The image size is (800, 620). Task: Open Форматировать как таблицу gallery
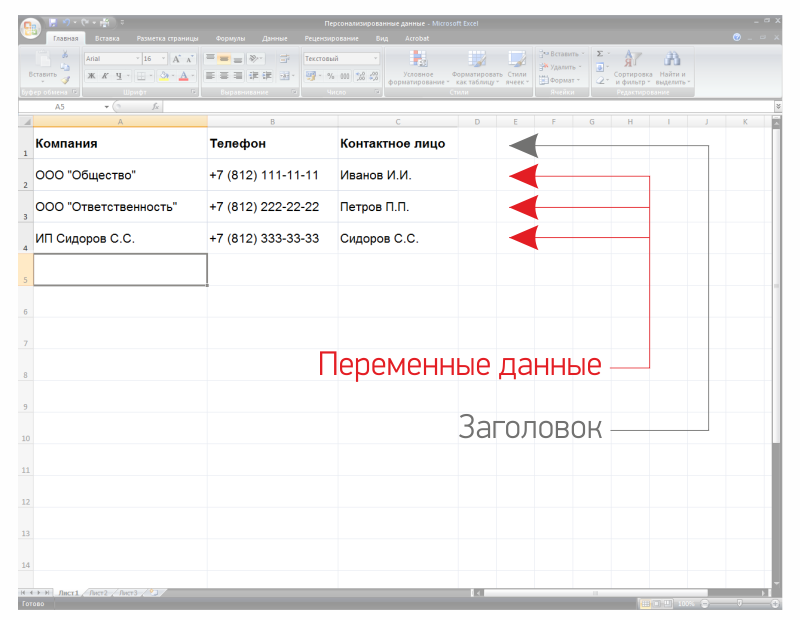477,67
